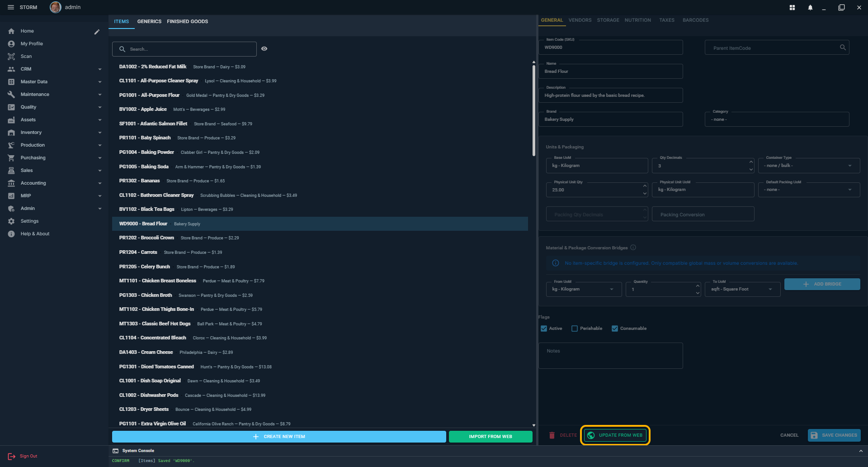Click the Delete button
This screenshot has height=467, width=868.
563,435
